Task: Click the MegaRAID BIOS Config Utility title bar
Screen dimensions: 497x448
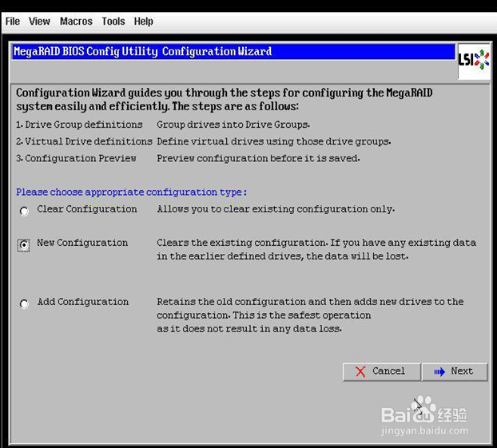Action: tap(233, 52)
